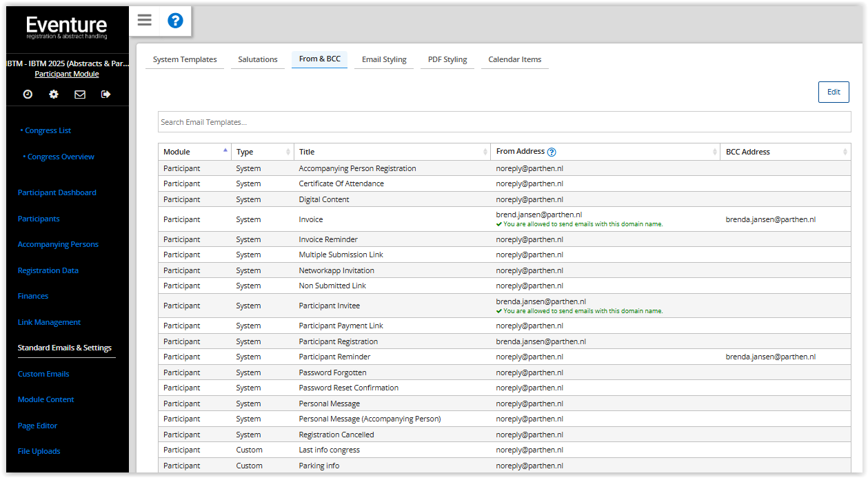The width and height of the screenshot is (868, 478).
Task: Sort table by BCC Address column
Action: [785, 152]
